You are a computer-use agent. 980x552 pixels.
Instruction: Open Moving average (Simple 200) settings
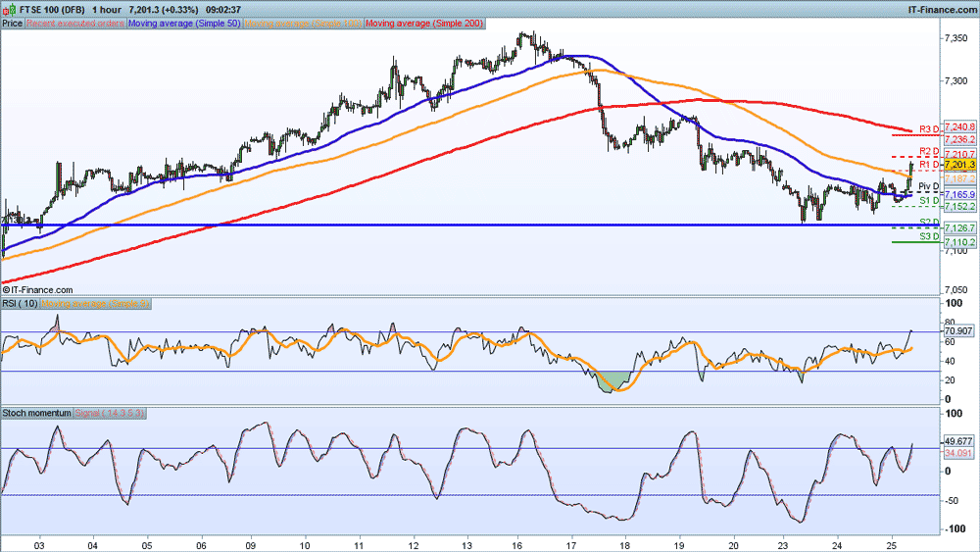[x=424, y=24]
